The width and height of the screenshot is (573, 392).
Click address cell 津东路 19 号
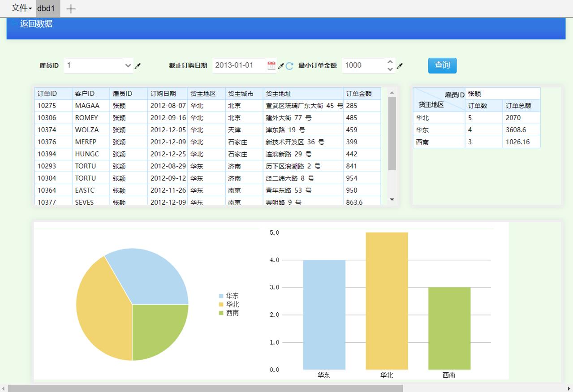[303, 130]
